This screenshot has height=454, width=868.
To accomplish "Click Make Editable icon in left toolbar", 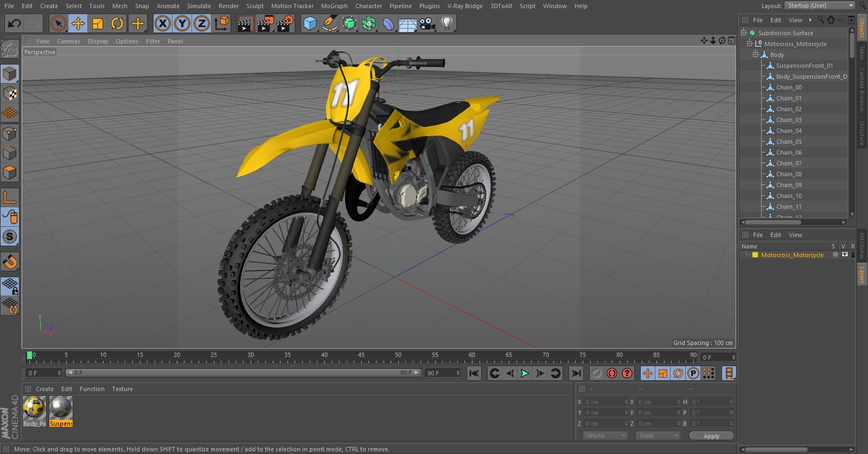I will click(x=10, y=49).
